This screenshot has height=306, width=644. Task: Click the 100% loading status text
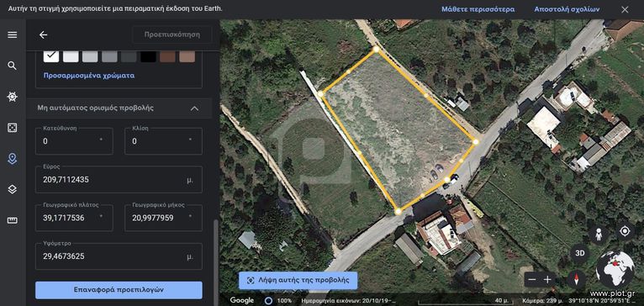tap(285, 301)
